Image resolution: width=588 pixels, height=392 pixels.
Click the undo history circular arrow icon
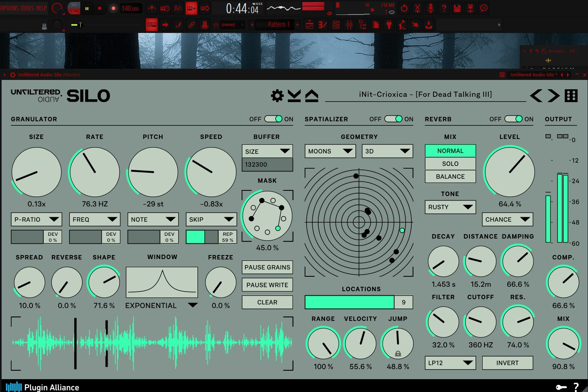[404, 8]
